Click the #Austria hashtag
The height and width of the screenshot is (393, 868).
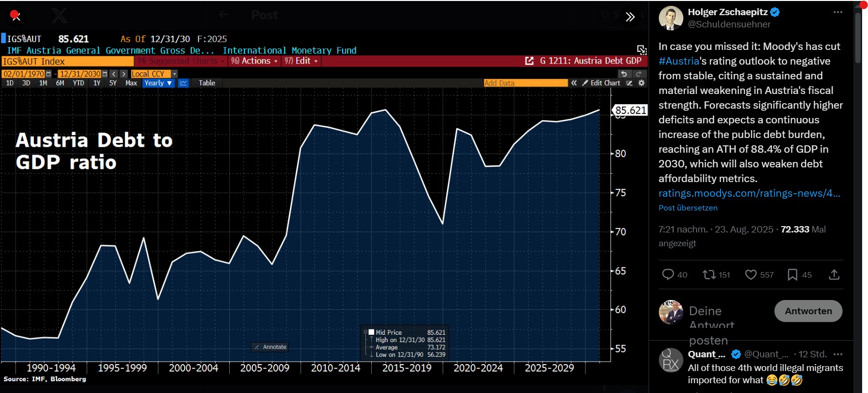click(x=678, y=61)
